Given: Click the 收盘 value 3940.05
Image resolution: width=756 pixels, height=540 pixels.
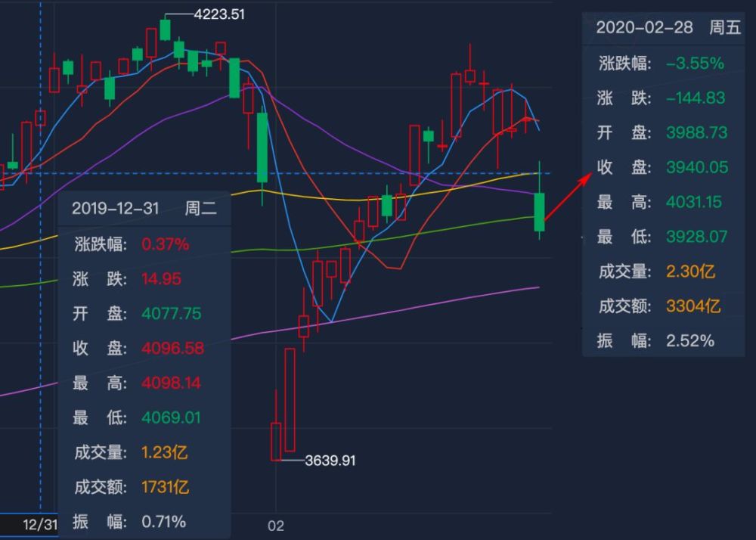Looking at the screenshot, I should pos(696,167).
